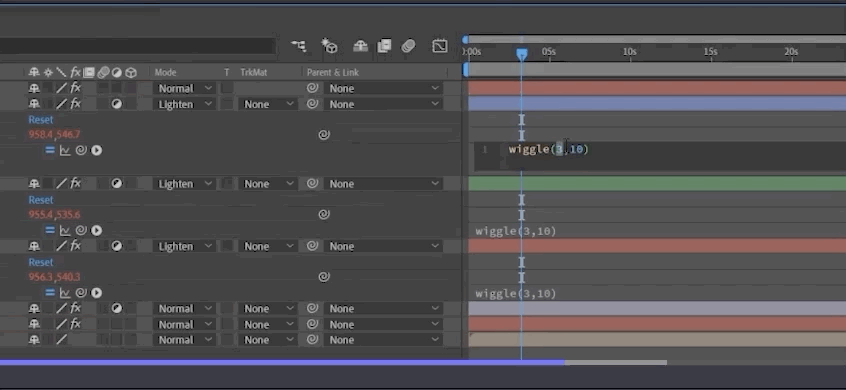This screenshot has width=846, height=390.
Task: Click position value 955.4,535.6
Action: (x=54, y=215)
